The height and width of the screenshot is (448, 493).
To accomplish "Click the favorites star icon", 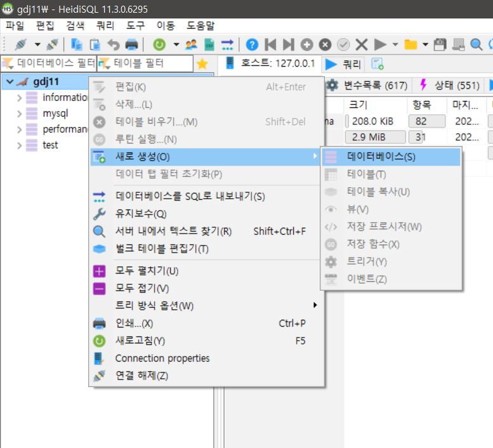I will click(202, 64).
